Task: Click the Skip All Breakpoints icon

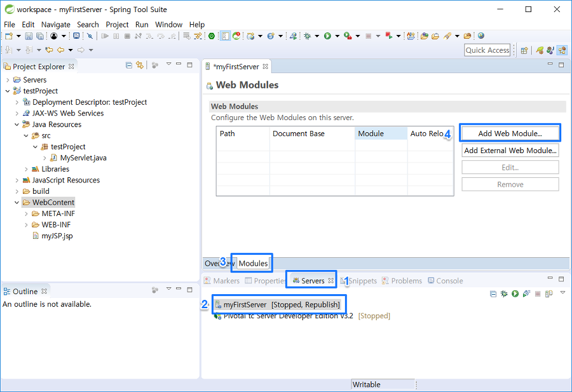Action: (90, 36)
